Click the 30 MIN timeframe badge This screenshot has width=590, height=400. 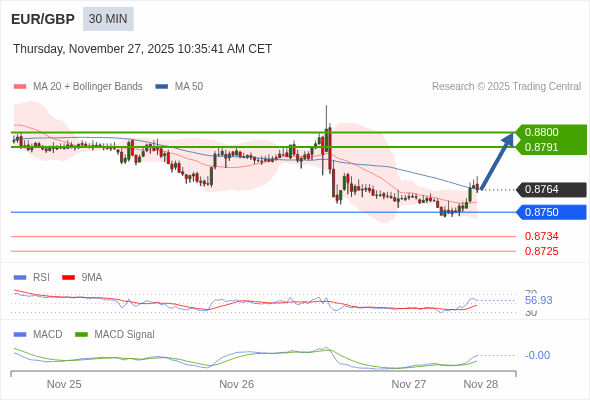108,19
